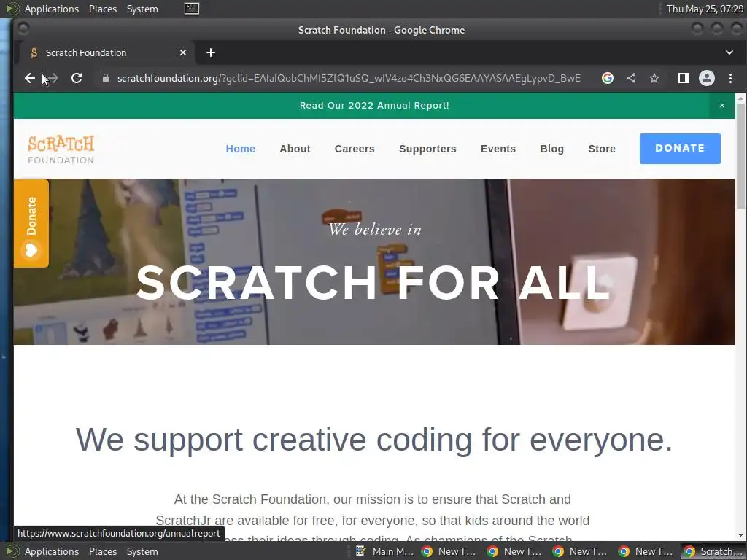Open bottom panel Applications menu
This screenshot has height=560, width=747.
(x=52, y=551)
